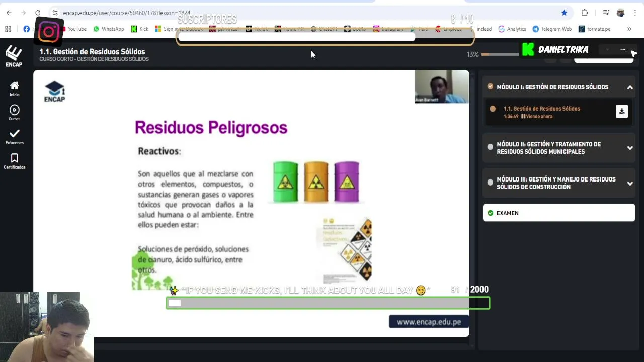Screen dimensions: 644x362
Task: Show more bookmarks with the double chevron
Action: [629, 29]
